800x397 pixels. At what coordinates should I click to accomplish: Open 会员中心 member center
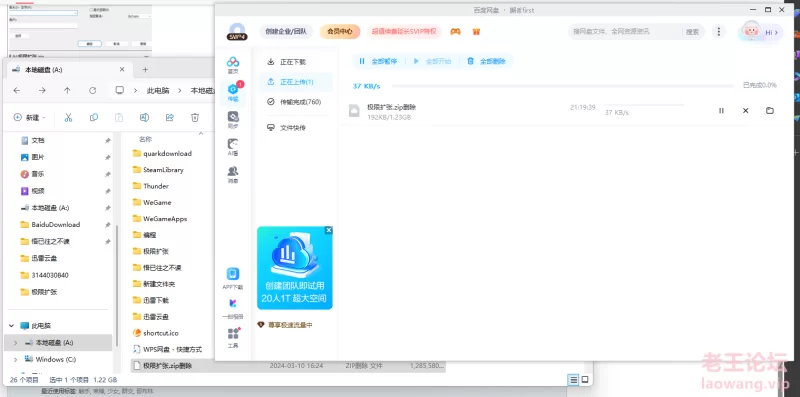point(340,32)
